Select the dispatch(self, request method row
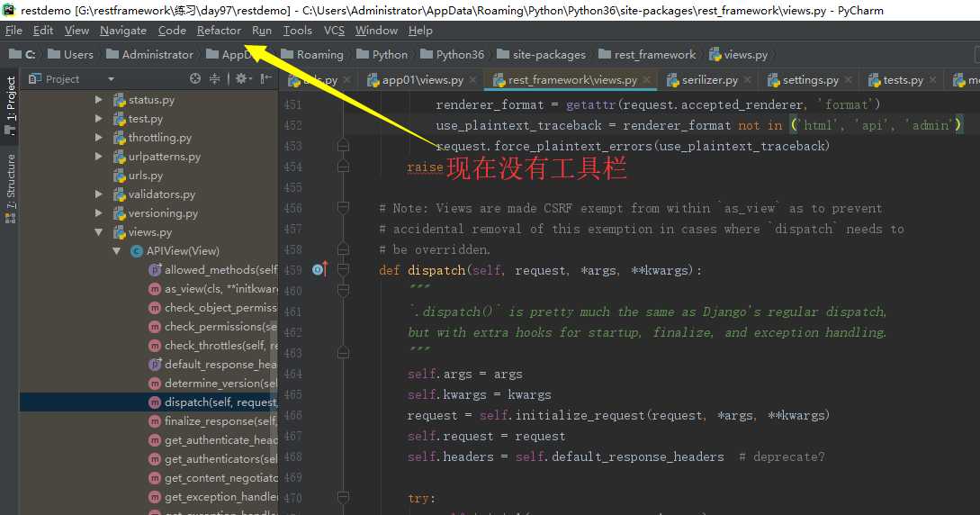The width and height of the screenshot is (980, 515). click(148, 402)
